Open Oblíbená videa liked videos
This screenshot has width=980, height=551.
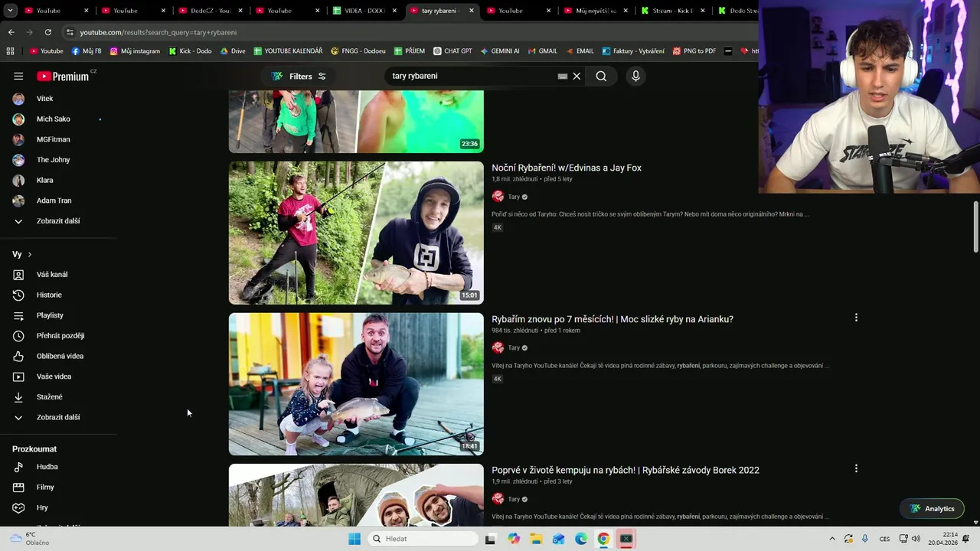tap(58, 356)
